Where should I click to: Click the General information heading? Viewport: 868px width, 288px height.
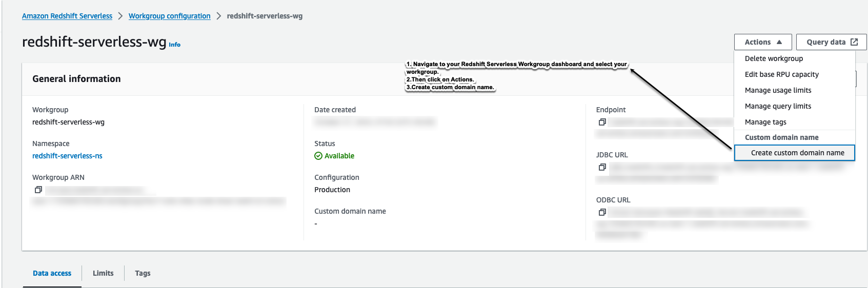click(x=76, y=79)
